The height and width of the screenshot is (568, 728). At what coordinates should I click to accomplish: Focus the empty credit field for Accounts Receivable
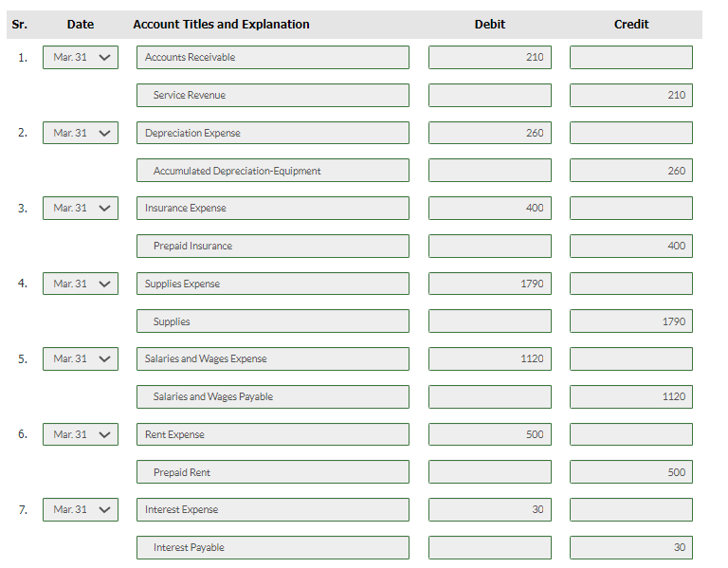coord(631,57)
